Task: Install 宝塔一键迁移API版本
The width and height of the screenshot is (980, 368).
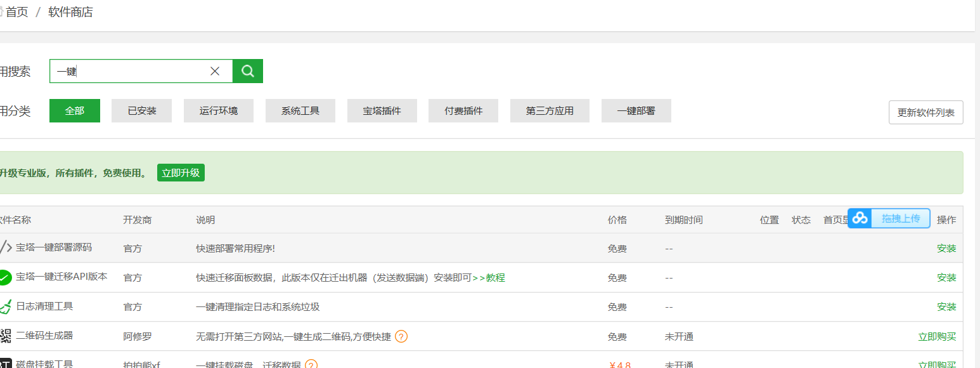Action: click(946, 277)
